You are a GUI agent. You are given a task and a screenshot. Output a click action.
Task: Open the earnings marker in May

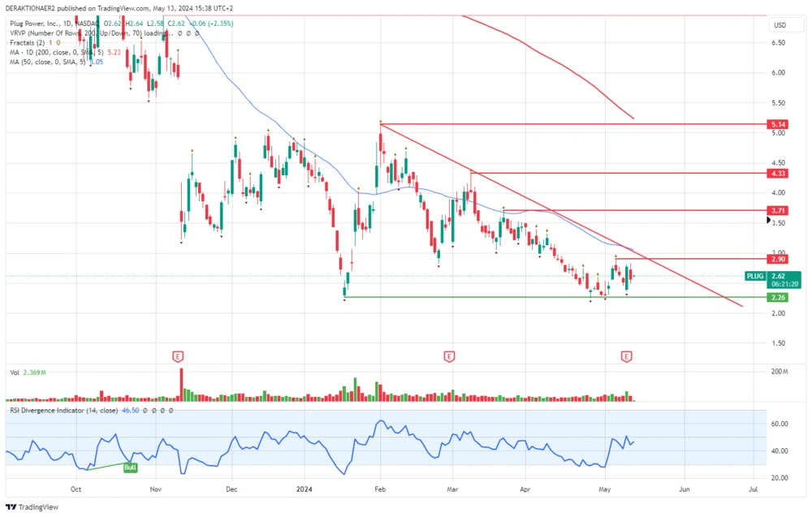tap(626, 356)
